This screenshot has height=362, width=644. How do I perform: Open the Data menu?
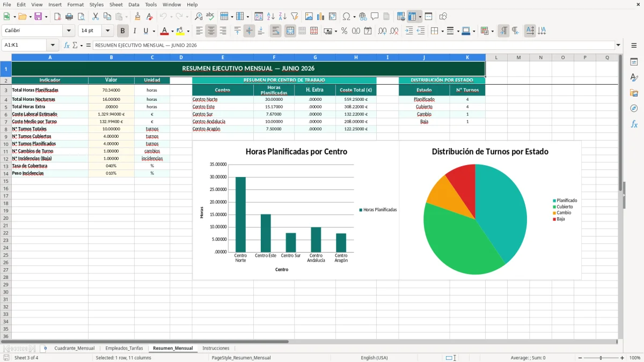pyautogui.click(x=134, y=4)
